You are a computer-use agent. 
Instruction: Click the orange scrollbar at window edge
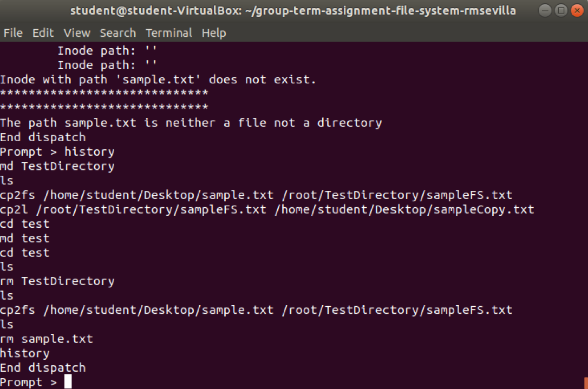coord(586,383)
